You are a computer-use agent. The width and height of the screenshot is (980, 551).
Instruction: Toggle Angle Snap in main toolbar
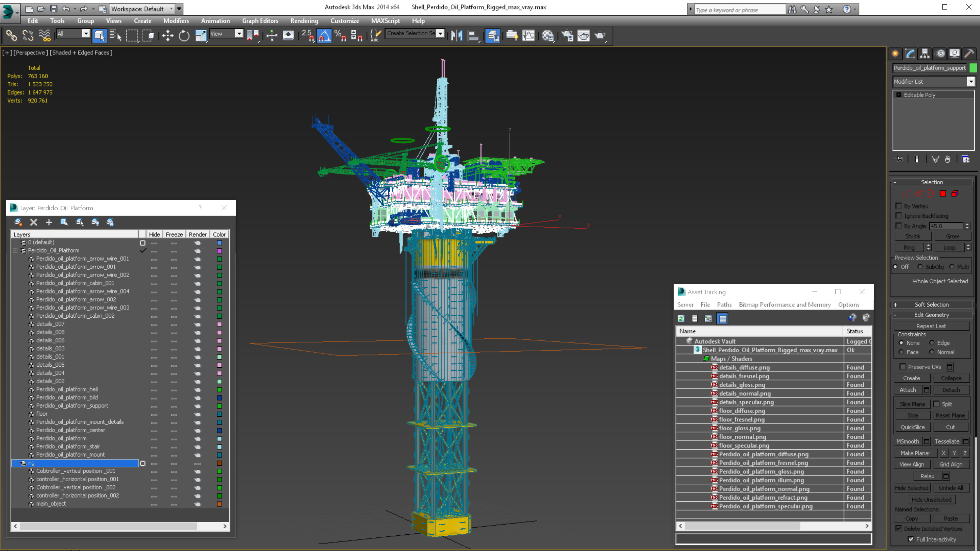point(324,35)
